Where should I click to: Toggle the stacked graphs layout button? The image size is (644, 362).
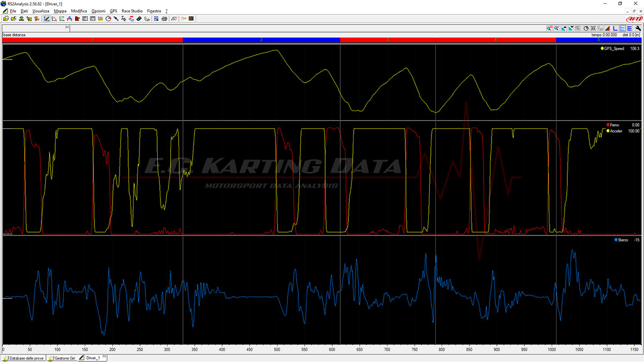click(x=623, y=28)
